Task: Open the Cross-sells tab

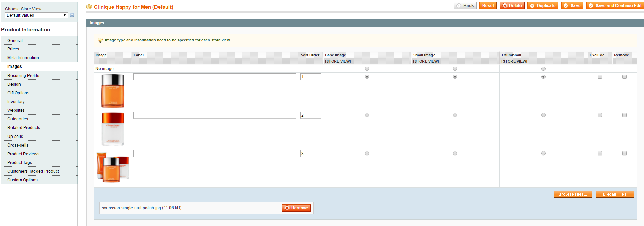Action: (x=39, y=145)
